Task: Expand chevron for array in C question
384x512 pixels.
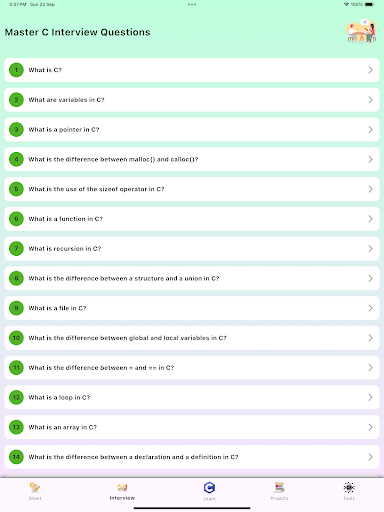Action: click(370, 427)
